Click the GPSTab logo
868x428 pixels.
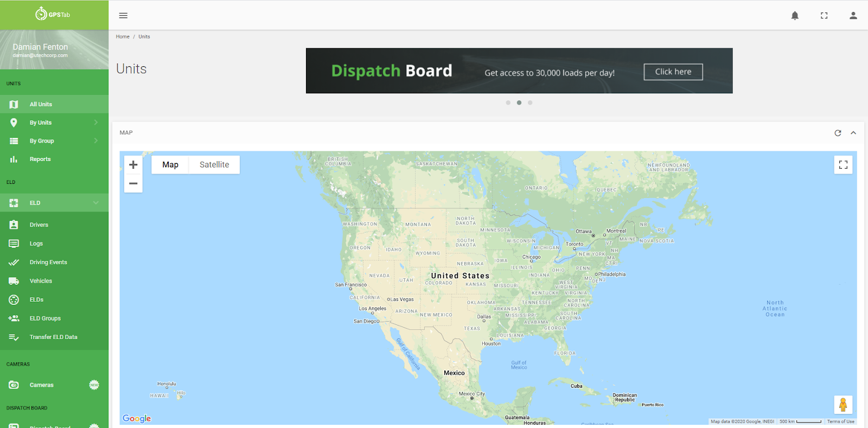click(53, 14)
